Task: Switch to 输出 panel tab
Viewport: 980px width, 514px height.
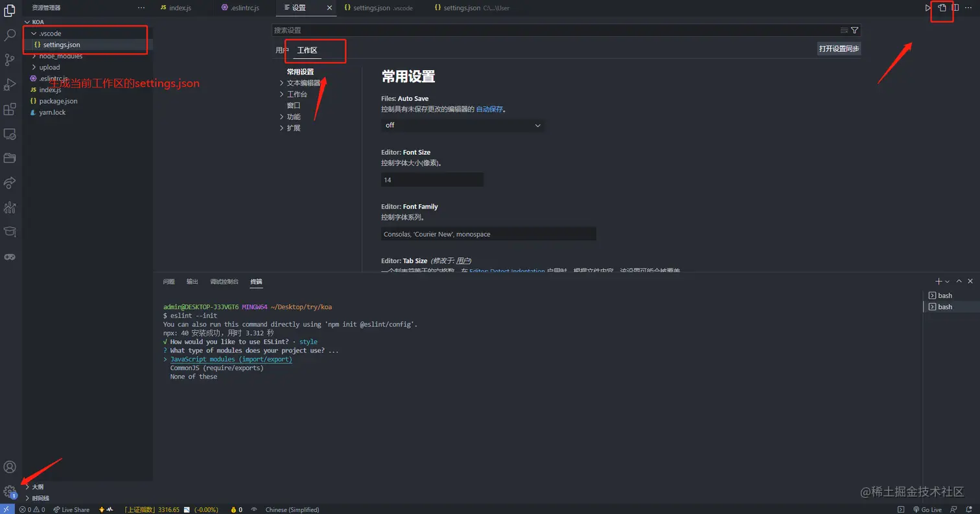Action: coord(192,281)
